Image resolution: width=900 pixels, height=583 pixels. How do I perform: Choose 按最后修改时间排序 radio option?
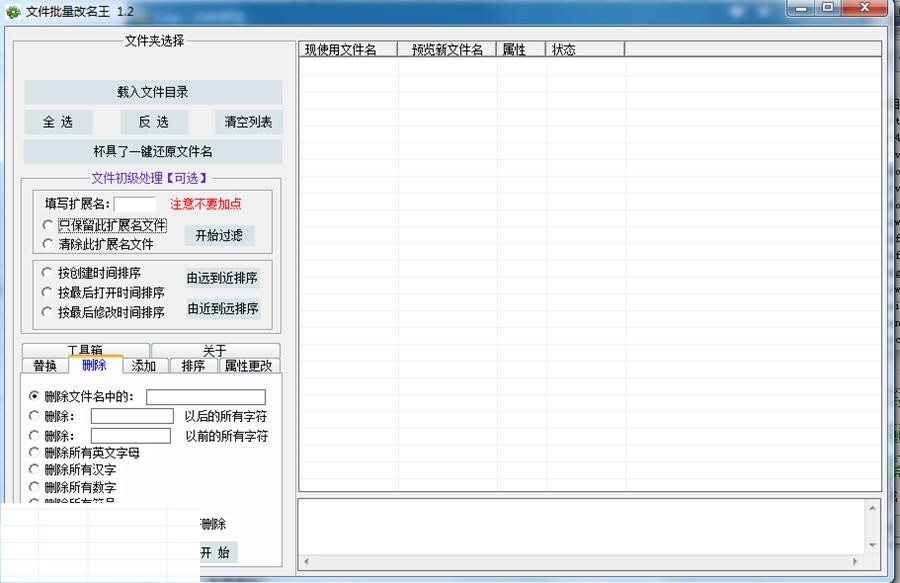coord(47,312)
